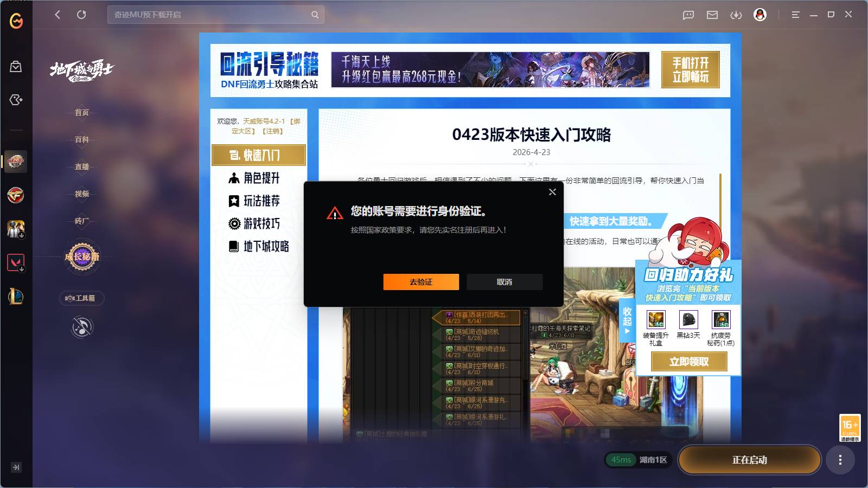The height and width of the screenshot is (488, 868).
Task: Open the mail envelope icon
Action: click(712, 15)
